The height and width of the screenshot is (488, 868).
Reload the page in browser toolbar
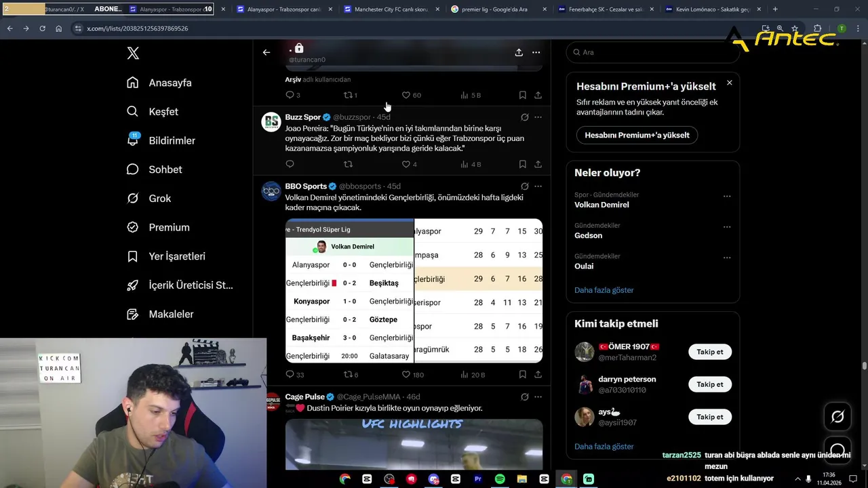point(42,28)
